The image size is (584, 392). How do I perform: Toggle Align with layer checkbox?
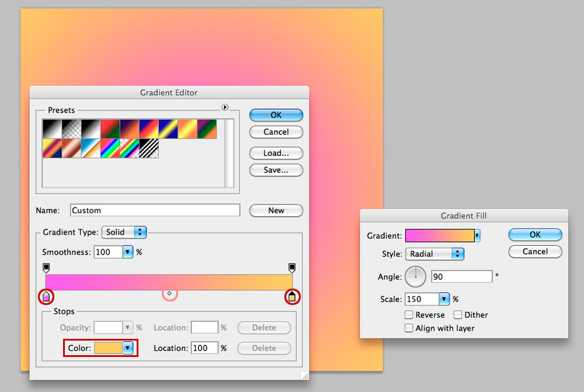coord(409,328)
